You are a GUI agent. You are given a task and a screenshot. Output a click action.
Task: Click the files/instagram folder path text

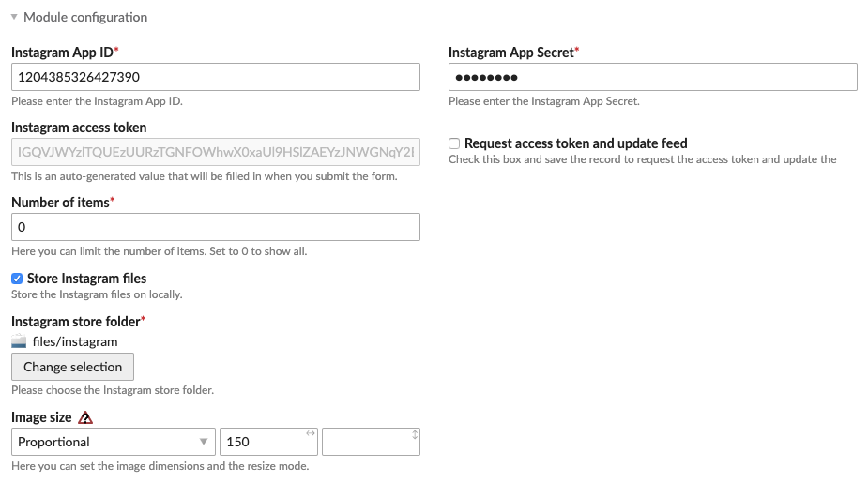pos(75,342)
